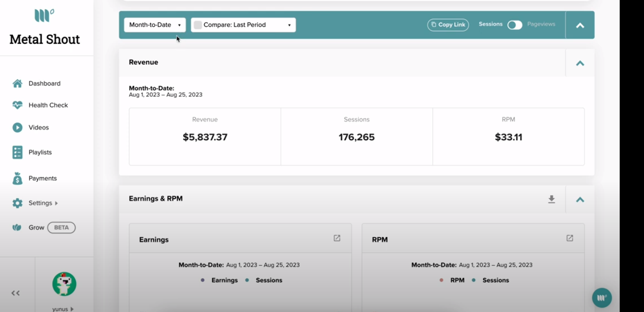Toggle the Compare checkbox swatch
Viewport: 644px width, 312px height.
point(198,25)
